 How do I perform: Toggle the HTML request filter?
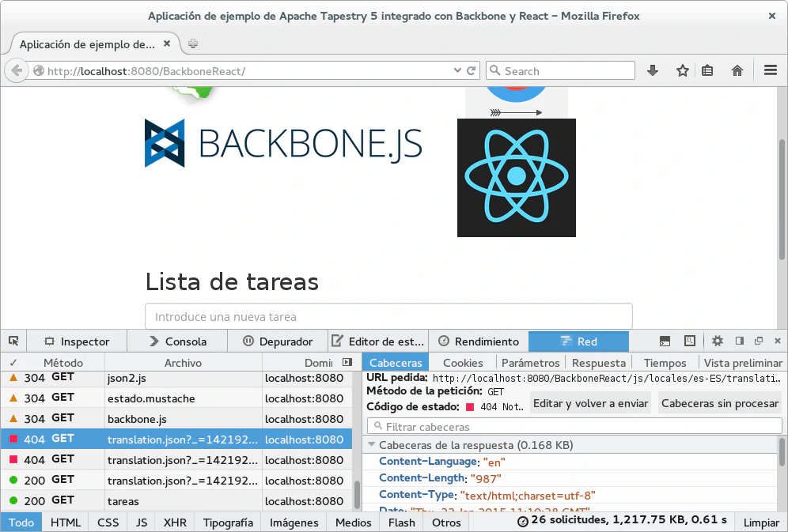66,523
